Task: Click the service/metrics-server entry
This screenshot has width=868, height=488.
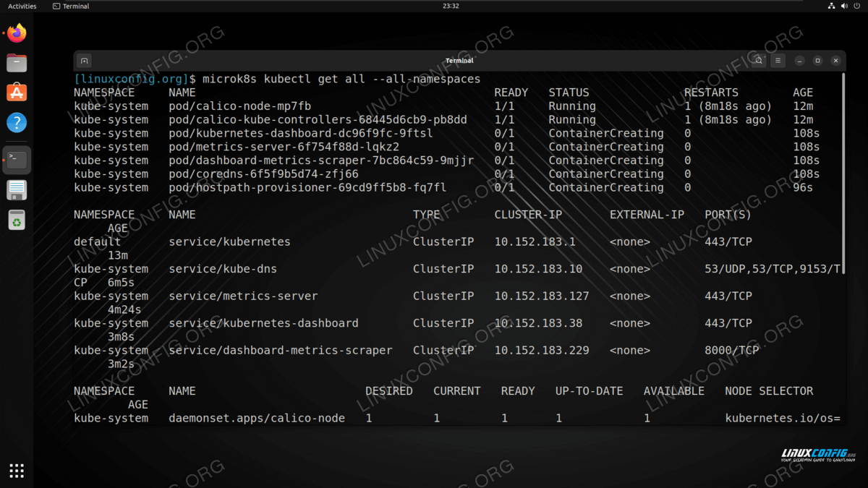Action: (x=243, y=296)
